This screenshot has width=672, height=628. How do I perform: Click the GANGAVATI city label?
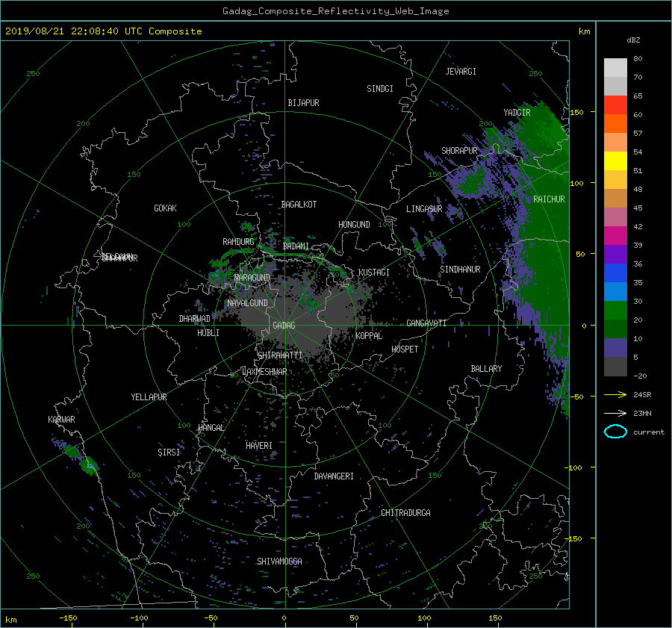click(x=426, y=323)
